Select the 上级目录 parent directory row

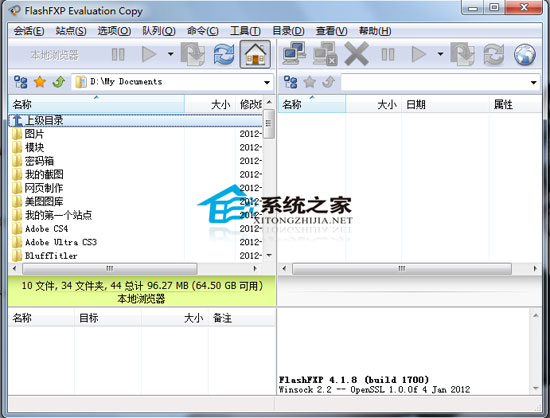coord(135,120)
